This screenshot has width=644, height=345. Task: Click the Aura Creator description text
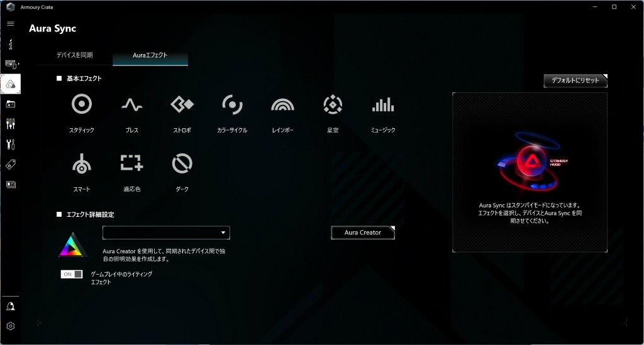[164, 255]
